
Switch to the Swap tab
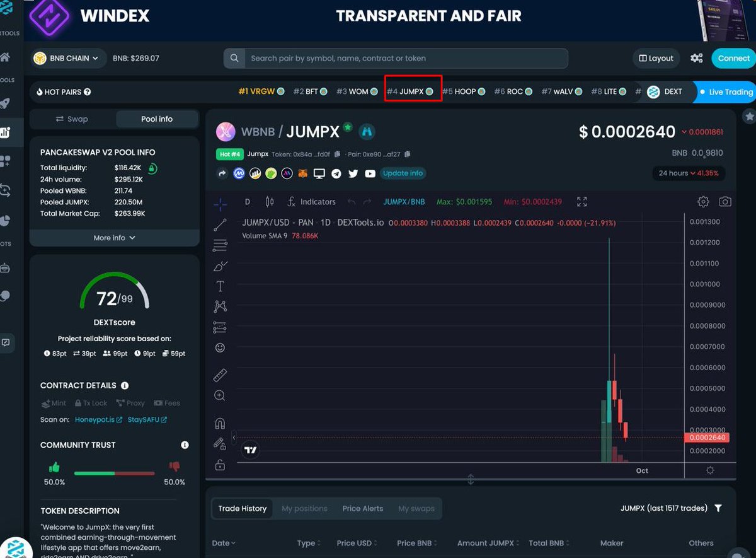click(x=72, y=119)
